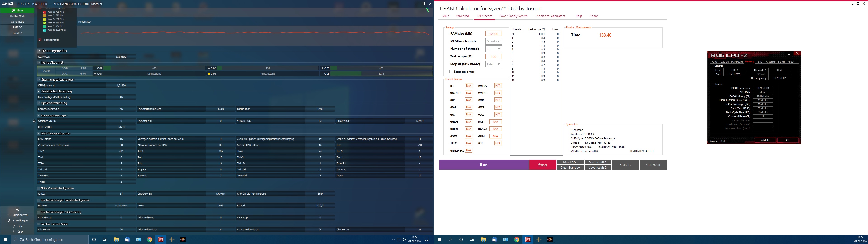Viewport: 868px width, 244px height.
Task: Open ROG CPU-Z icon in left taskbar
Action: point(161,240)
